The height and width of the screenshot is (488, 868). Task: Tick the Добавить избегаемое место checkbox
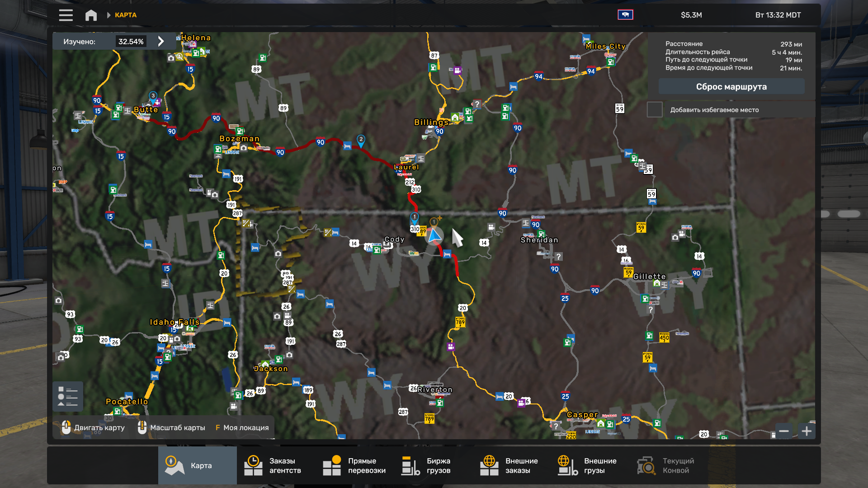click(655, 109)
